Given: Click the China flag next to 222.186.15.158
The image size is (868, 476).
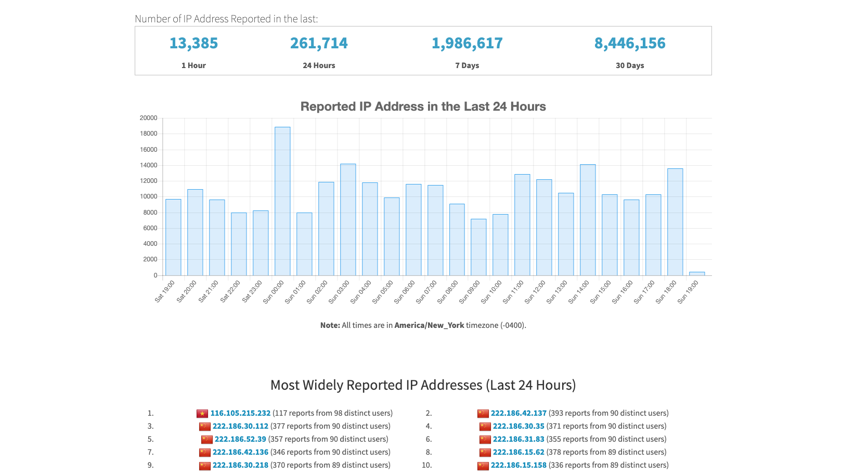Looking at the screenshot, I should pos(484,465).
